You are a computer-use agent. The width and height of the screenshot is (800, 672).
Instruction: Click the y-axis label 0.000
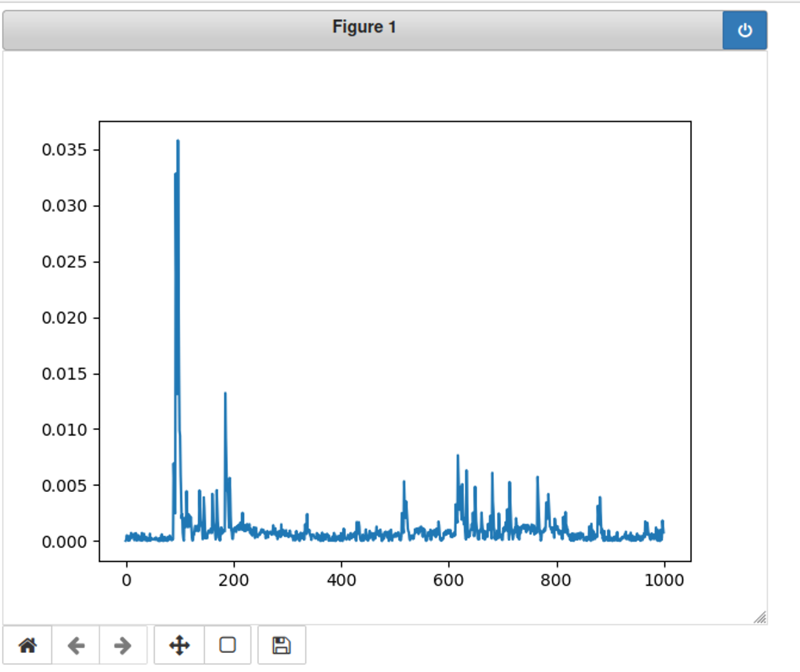pyautogui.click(x=64, y=542)
